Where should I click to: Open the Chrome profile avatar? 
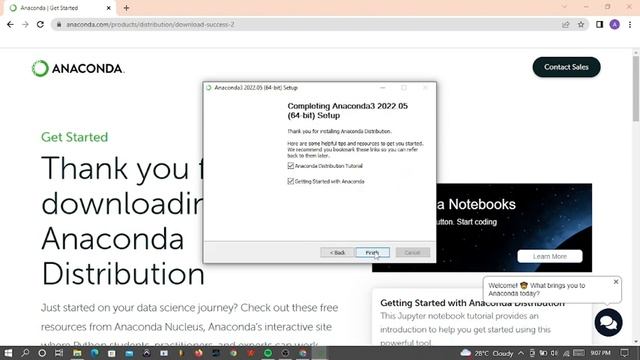tap(615, 24)
